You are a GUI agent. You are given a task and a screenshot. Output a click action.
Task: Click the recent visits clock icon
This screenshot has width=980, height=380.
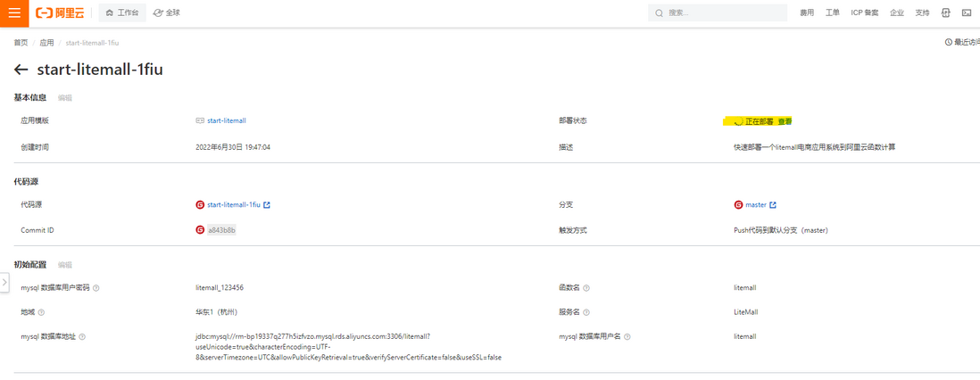click(948, 43)
